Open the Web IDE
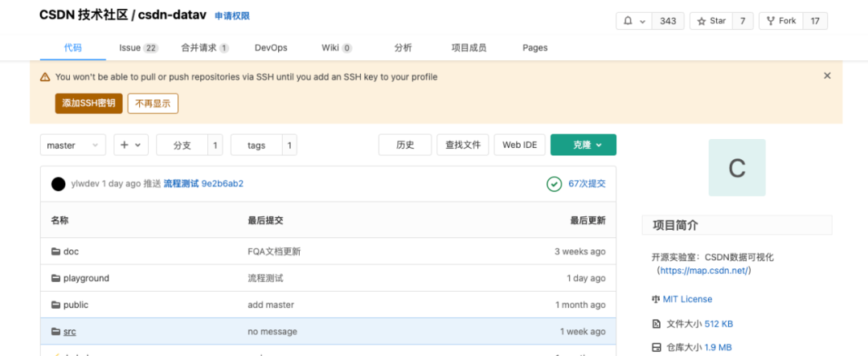The image size is (868, 356). point(519,145)
